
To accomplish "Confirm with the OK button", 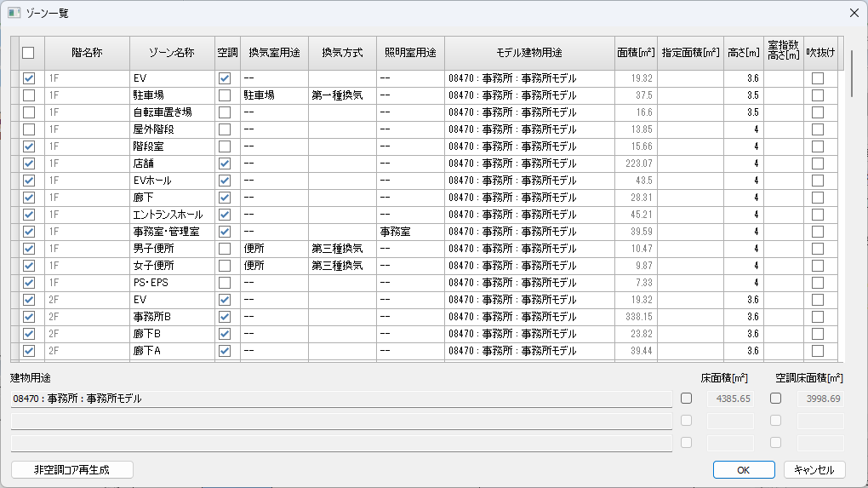I will click(743, 469).
